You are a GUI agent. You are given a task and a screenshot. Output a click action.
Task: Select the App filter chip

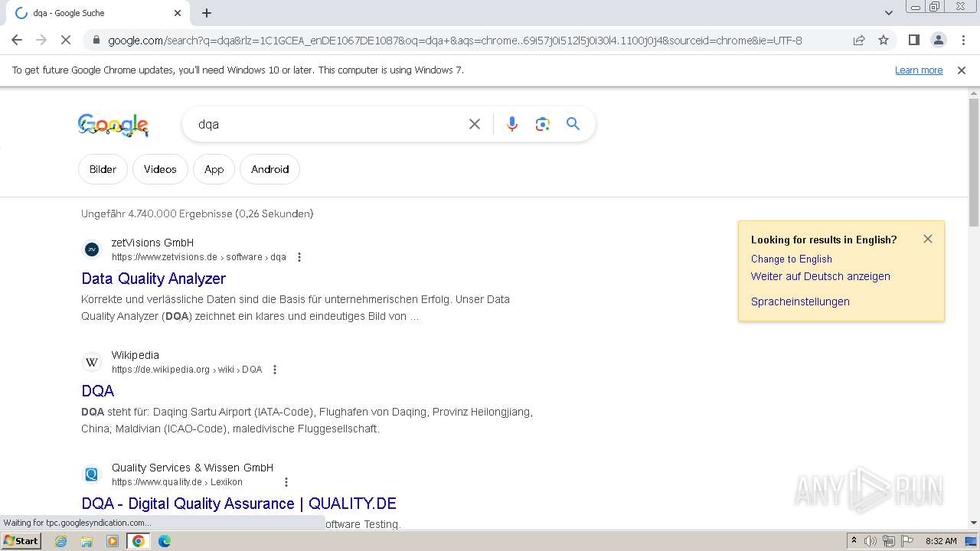tap(214, 169)
